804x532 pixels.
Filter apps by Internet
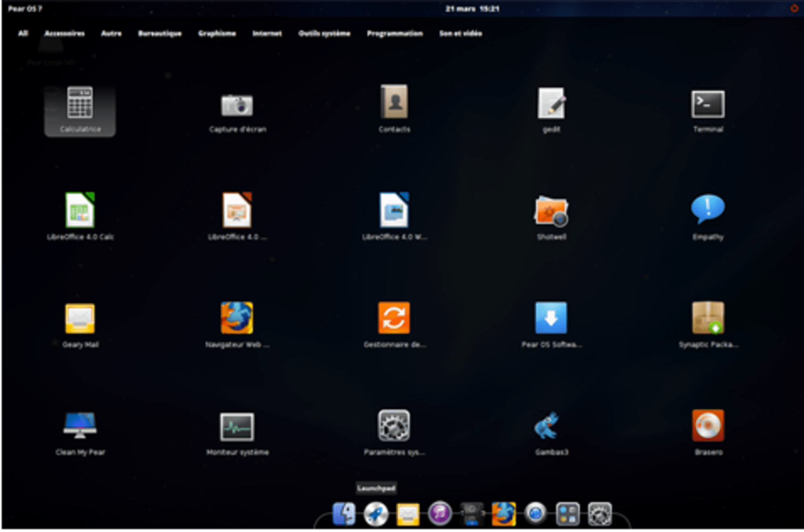click(267, 33)
